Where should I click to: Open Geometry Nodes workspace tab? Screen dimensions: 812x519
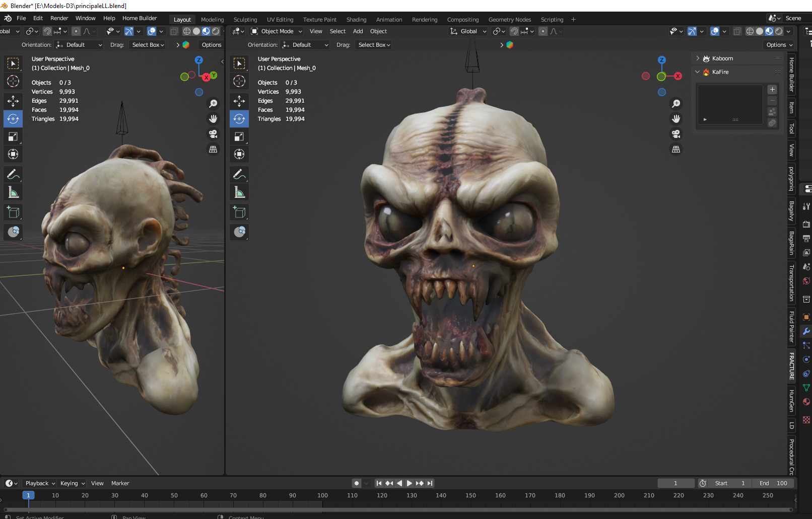(x=509, y=20)
